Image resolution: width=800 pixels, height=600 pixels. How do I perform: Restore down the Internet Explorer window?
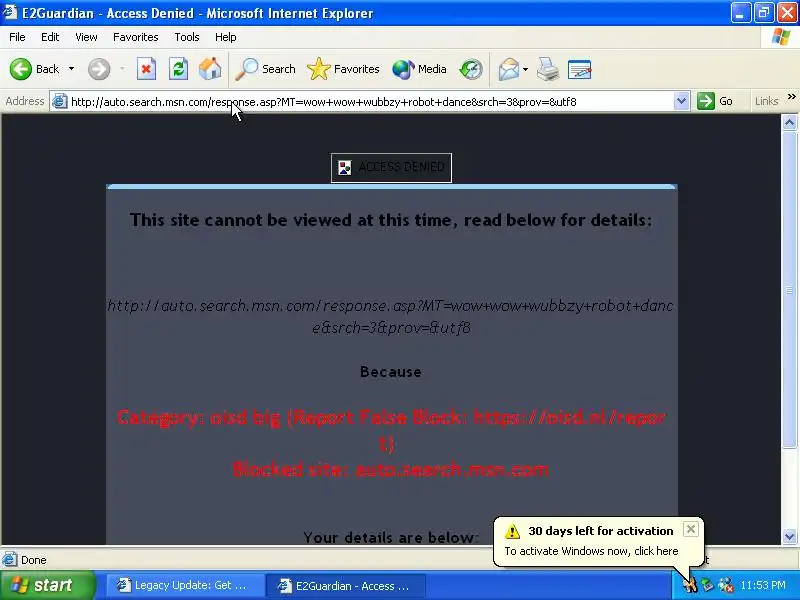click(763, 13)
